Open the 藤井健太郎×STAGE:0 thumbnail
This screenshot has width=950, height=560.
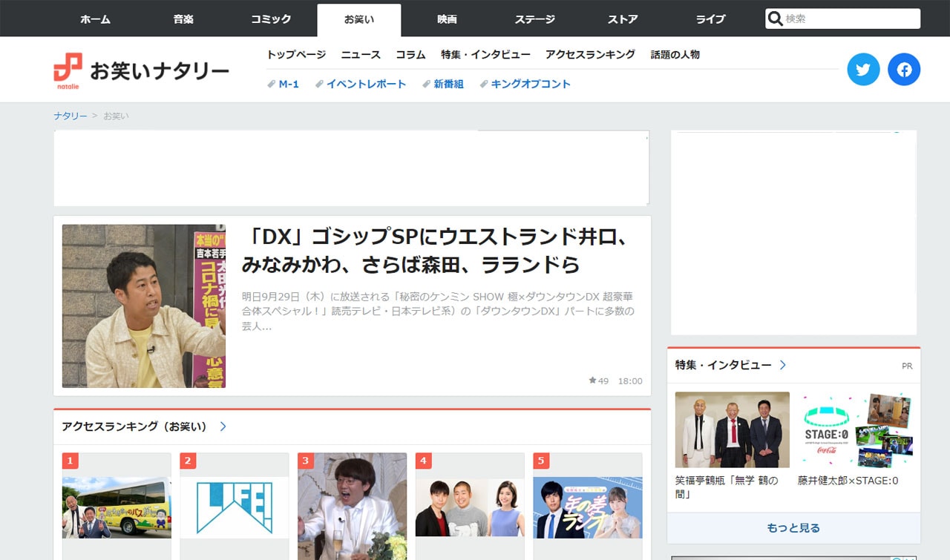(x=855, y=429)
